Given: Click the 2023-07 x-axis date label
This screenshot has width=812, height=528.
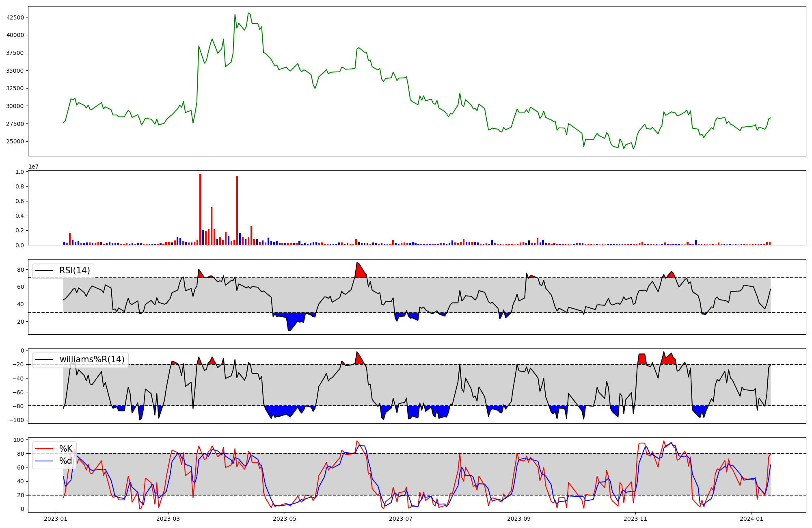Looking at the screenshot, I should (x=401, y=519).
